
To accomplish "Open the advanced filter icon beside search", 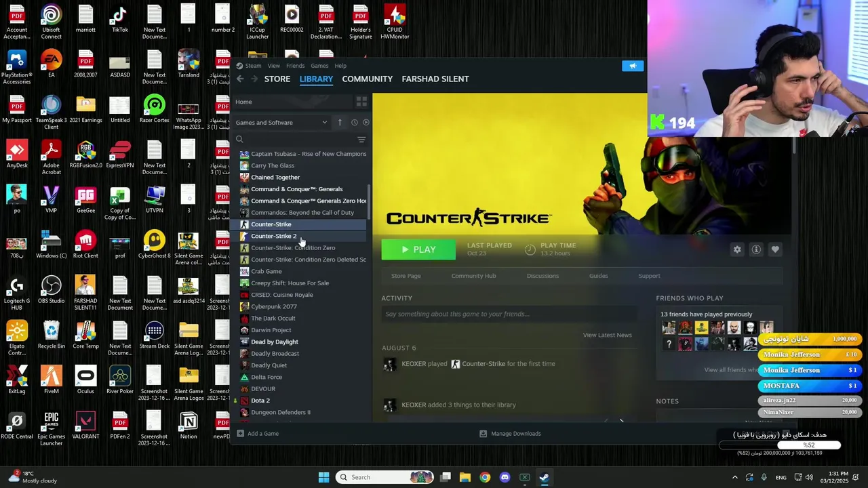I will (361, 140).
